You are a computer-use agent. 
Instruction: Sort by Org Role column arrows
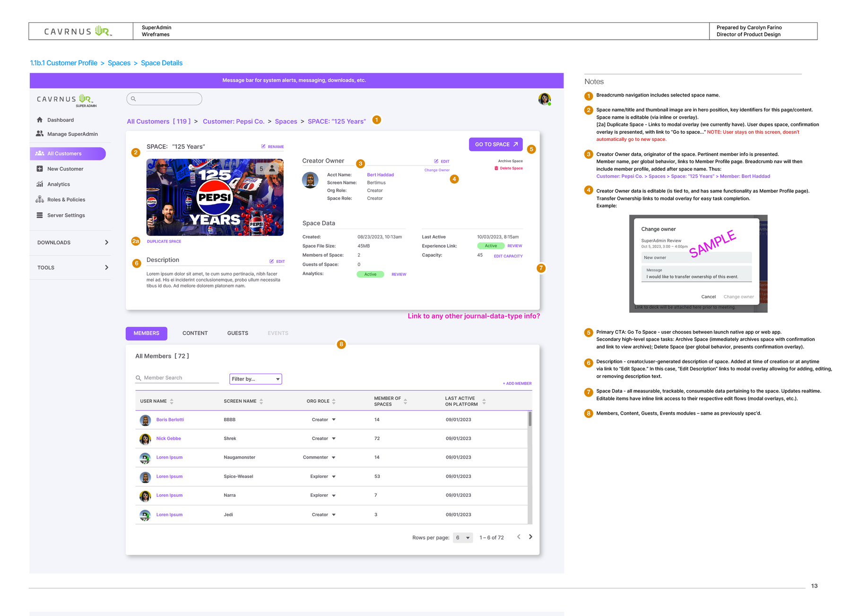pos(334,401)
